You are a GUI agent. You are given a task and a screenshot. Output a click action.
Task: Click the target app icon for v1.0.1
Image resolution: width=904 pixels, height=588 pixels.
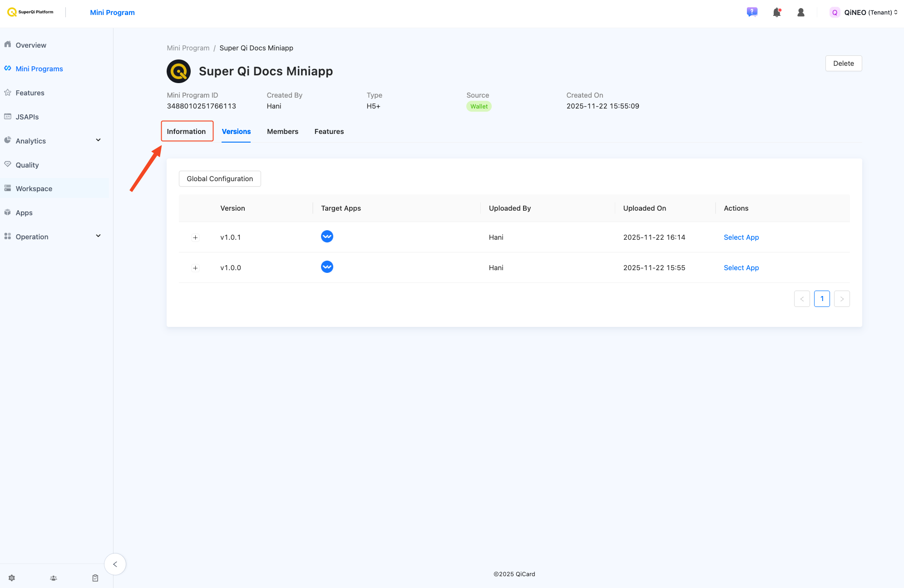(x=327, y=237)
